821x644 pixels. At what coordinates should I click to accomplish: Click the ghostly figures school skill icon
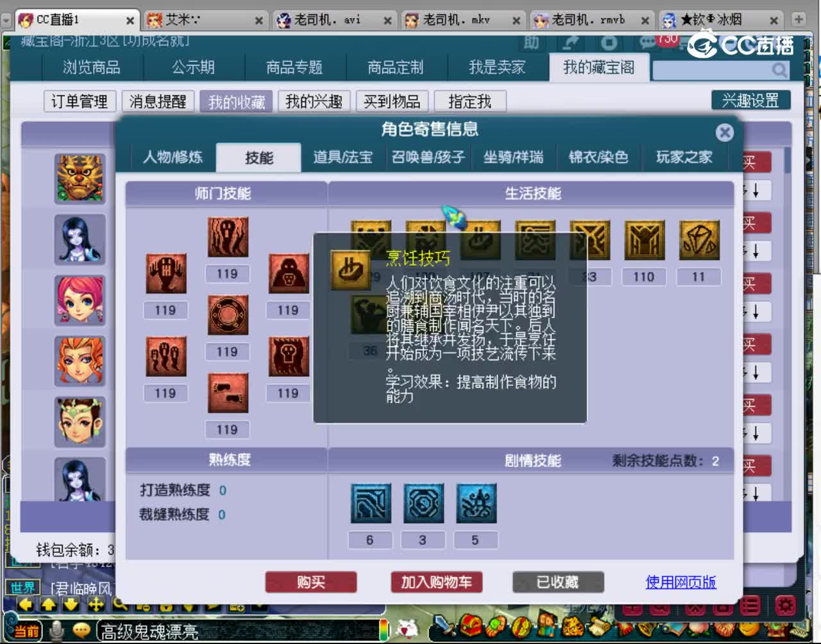[228, 237]
